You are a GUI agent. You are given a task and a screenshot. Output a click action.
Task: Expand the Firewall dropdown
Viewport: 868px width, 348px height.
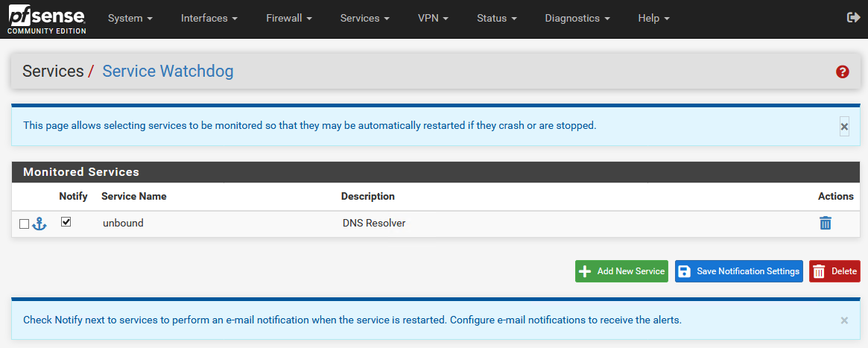(x=289, y=18)
